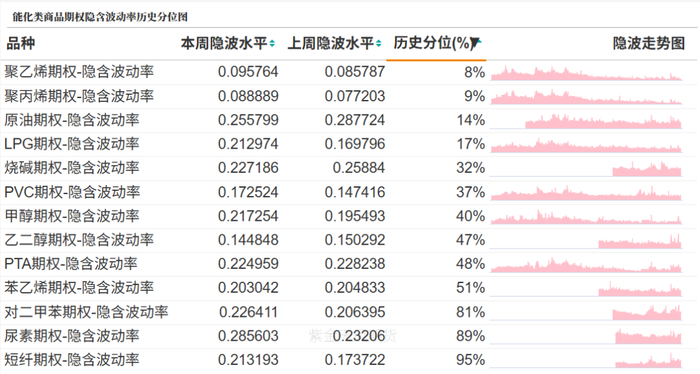Open the 甲醇 volatility sparkline chart

586,217
